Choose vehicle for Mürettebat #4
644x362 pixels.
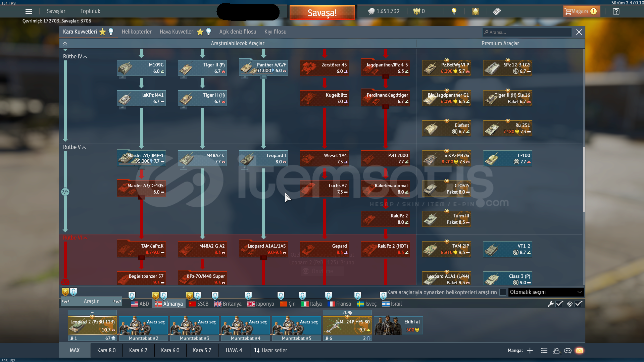(245, 325)
